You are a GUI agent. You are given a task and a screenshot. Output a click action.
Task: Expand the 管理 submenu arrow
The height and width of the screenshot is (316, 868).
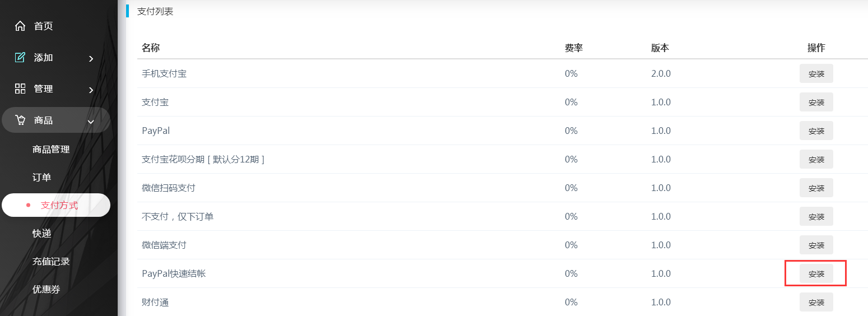pyautogui.click(x=91, y=90)
